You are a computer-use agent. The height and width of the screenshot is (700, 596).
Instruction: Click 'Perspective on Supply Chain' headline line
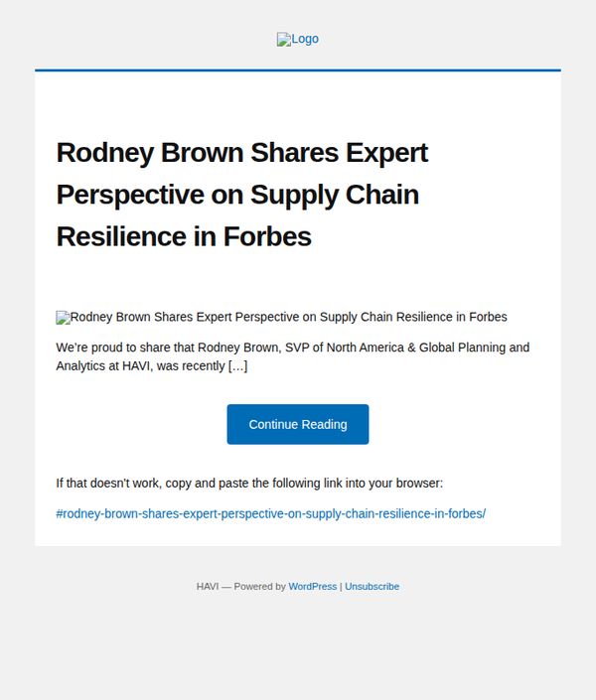click(237, 195)
